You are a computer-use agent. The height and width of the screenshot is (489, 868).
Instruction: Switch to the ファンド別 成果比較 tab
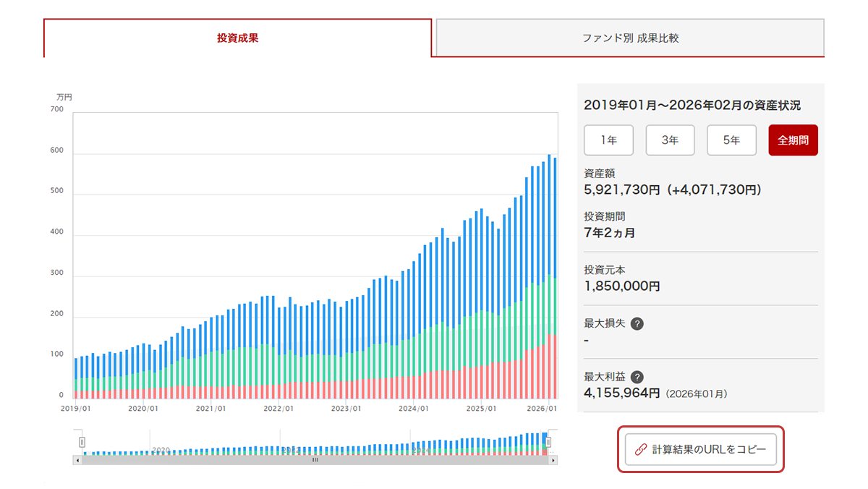[x=630, y=38]
